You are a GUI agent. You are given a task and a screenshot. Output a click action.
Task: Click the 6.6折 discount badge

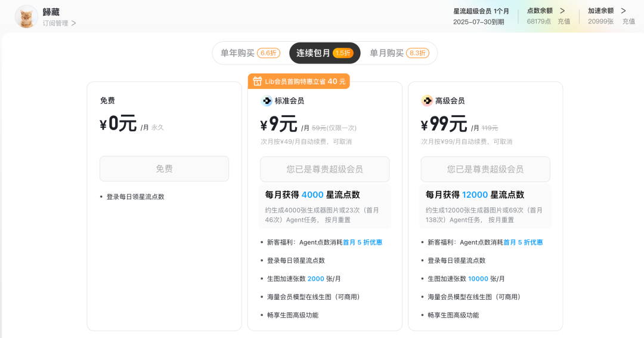click(x=268, y=53)
